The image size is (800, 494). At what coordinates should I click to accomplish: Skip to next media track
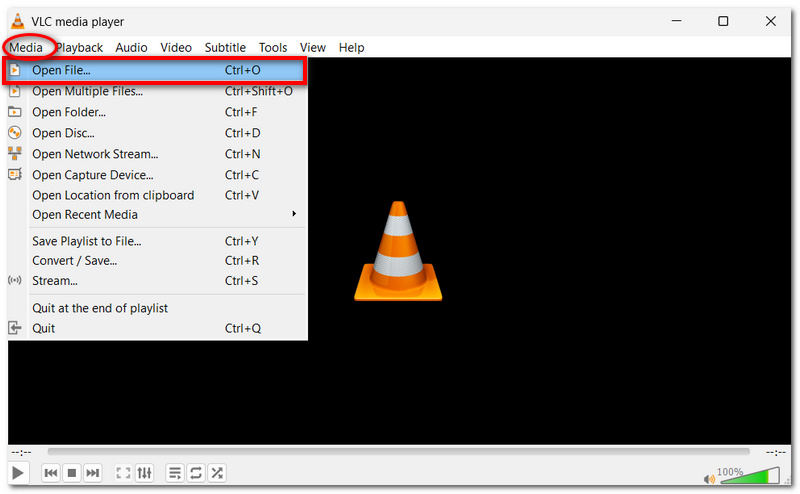pyautogui.click(x=92, y=473)
